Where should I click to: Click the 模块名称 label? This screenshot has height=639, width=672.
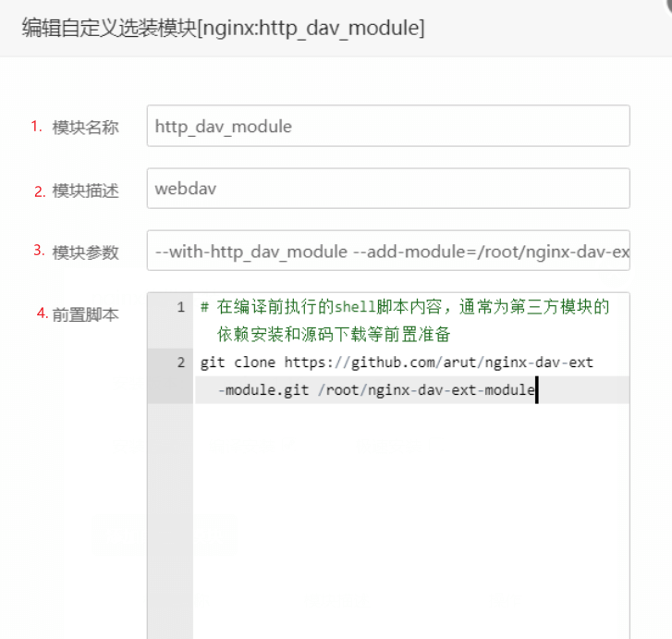[x=85, y=128]
